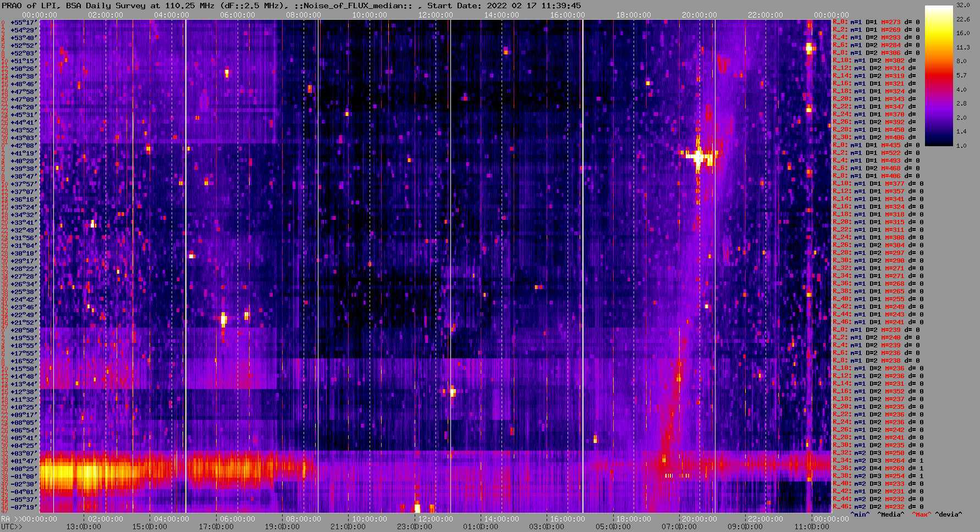Click the "Start Date: 2022 02 17 11:39:45" text

click(504, 5)
